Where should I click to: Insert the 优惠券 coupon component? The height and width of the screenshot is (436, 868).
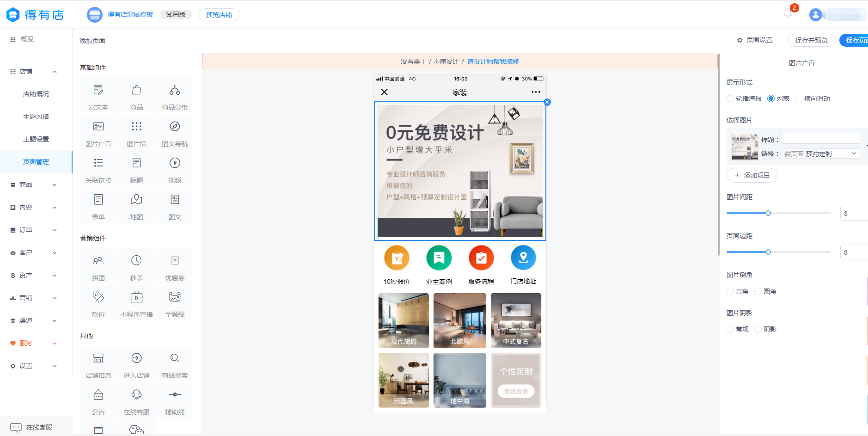click(x=175, y=267)
